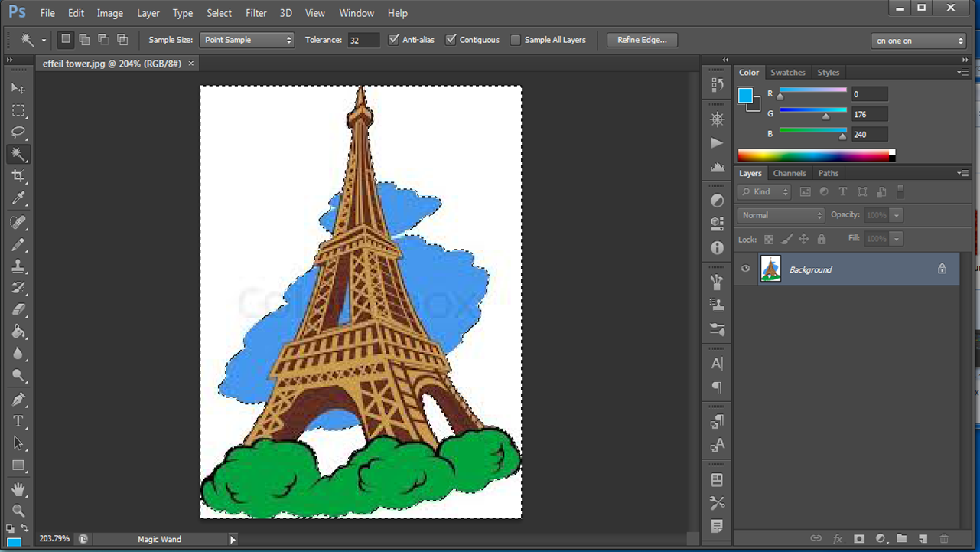Enable the Anti-alias option
Screen dimensions: 980x552
(x=394, y=39)
